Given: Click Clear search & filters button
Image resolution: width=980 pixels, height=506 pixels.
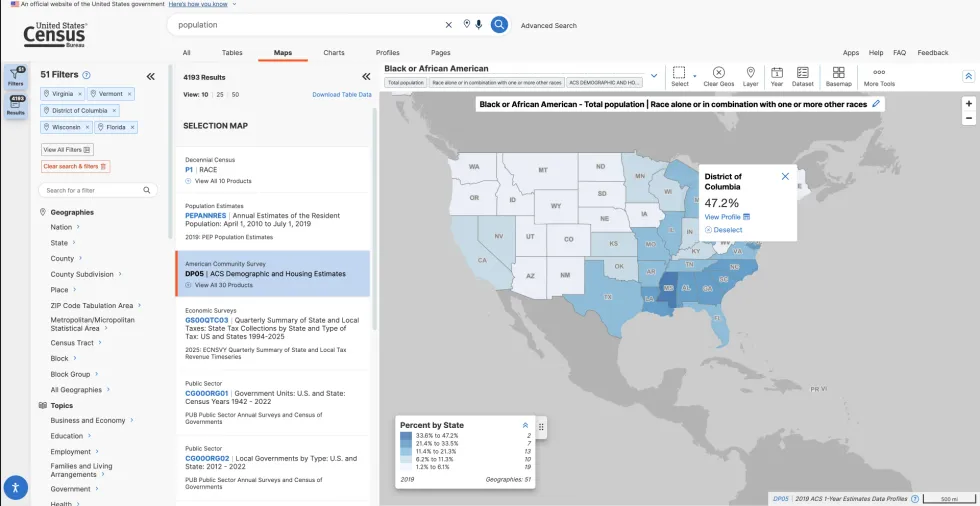Looking at the screenshot, I should pos(76,166).
